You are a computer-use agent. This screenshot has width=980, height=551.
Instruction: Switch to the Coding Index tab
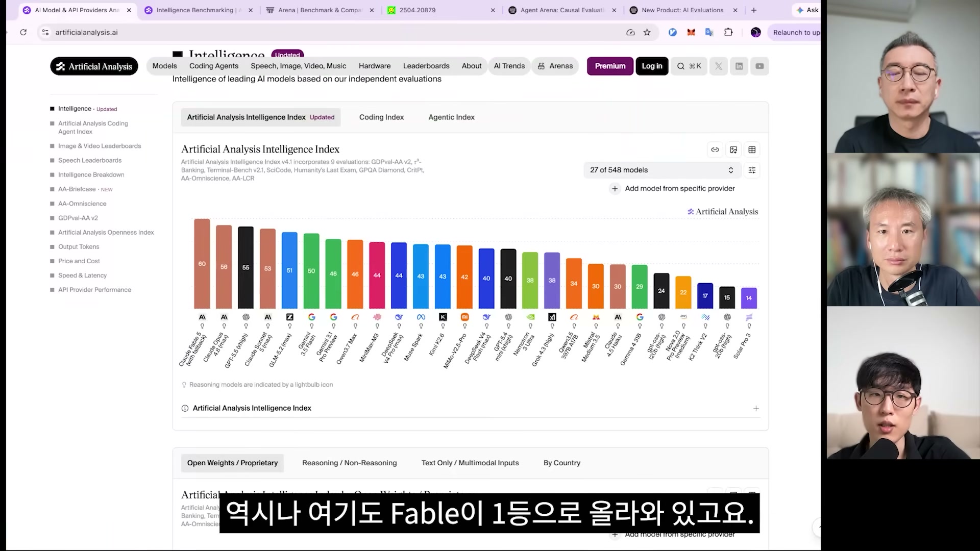[x=381, y=117]
